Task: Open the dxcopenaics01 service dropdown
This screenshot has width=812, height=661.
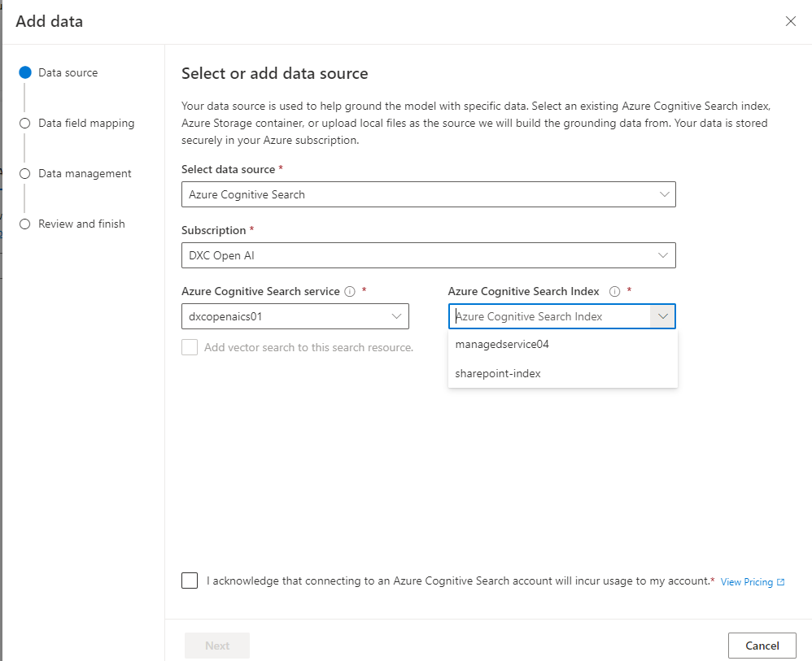Action: 295,316
